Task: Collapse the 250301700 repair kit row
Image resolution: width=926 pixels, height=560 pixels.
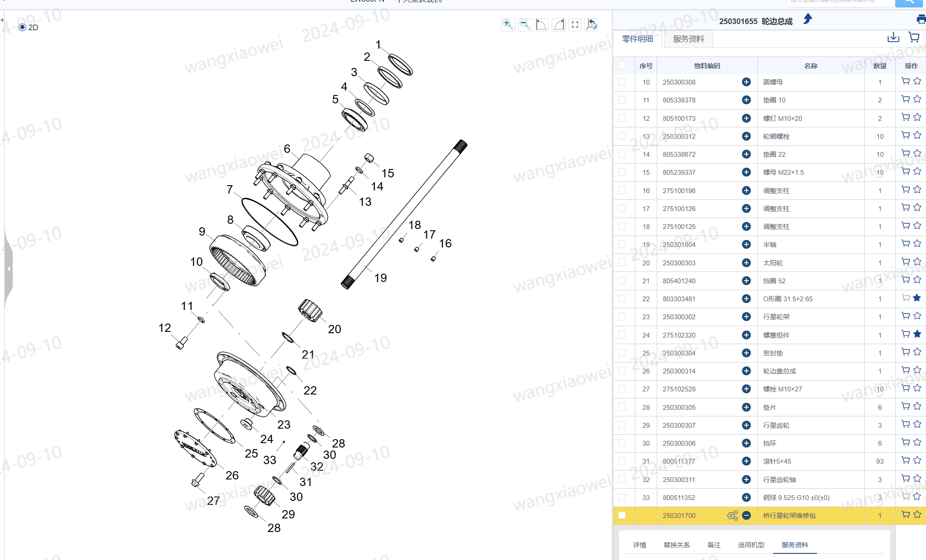Action: pyautogui.click(x=746, y=515)
